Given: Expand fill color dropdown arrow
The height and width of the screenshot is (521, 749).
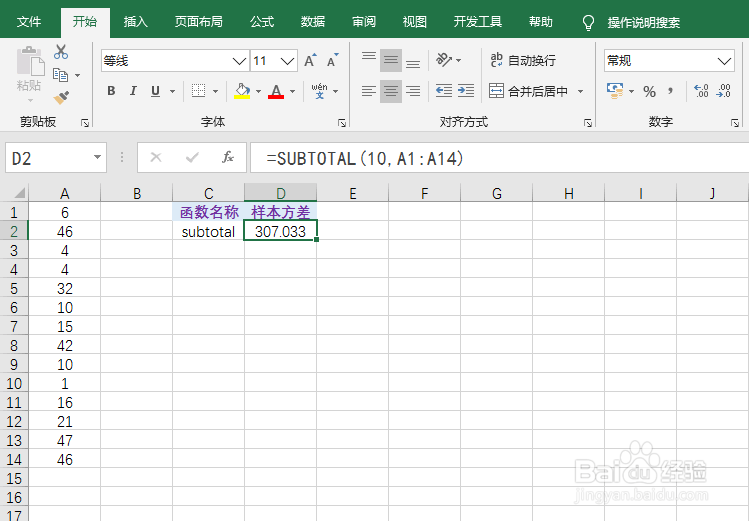Looking at the screenshot, I should (x=258, y=91).
